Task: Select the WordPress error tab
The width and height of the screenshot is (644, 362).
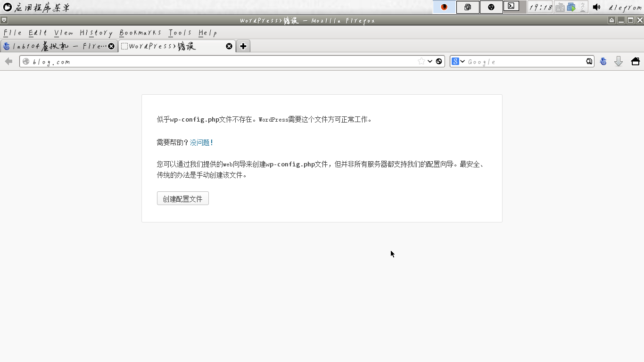Action: (177, 46)
